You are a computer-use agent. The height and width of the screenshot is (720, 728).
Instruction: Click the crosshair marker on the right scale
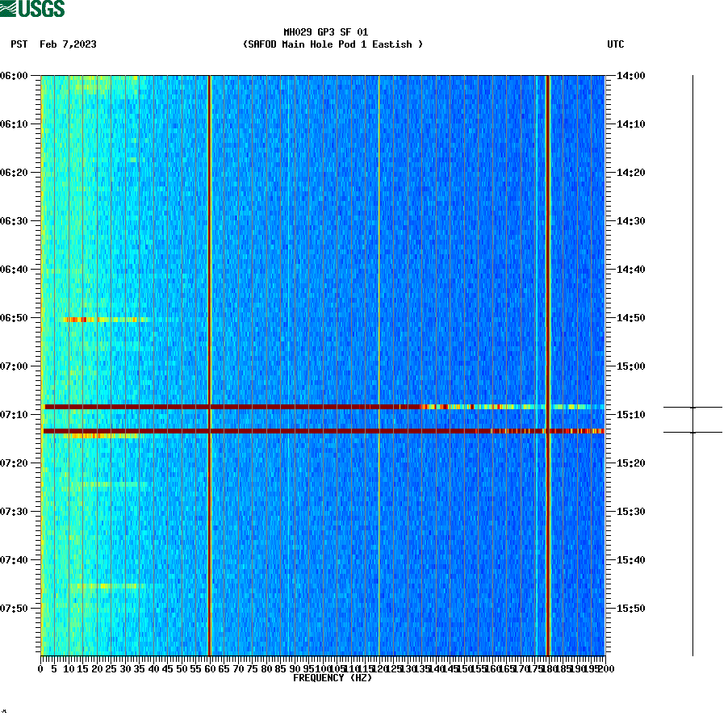tap(694, 407)
